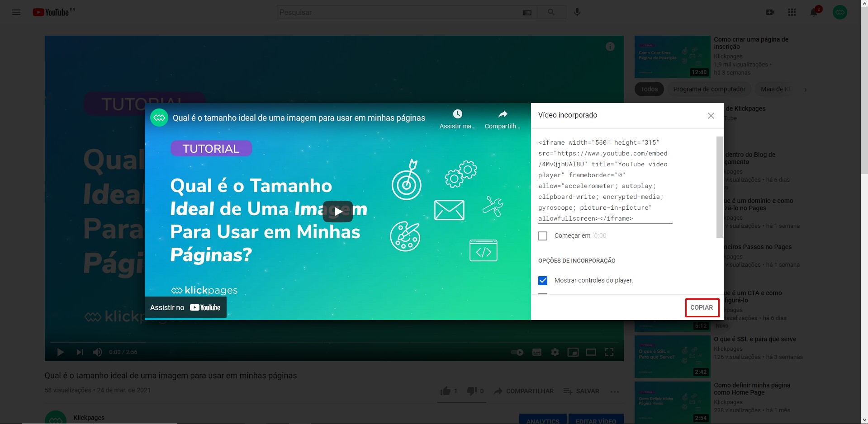Click the COPIAR button

point(702,307)
